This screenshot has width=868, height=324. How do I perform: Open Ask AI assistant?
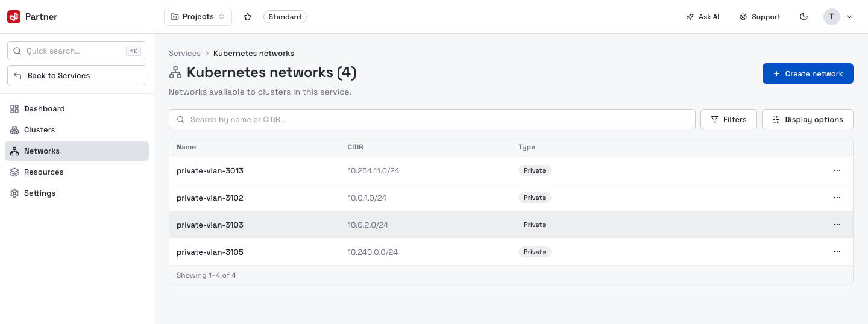tap(703, 17)
